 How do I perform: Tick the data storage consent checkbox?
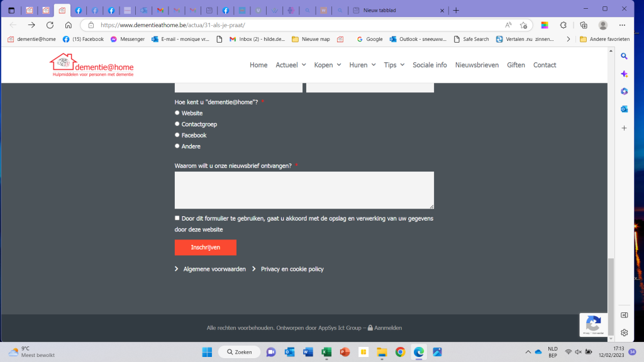177,218
